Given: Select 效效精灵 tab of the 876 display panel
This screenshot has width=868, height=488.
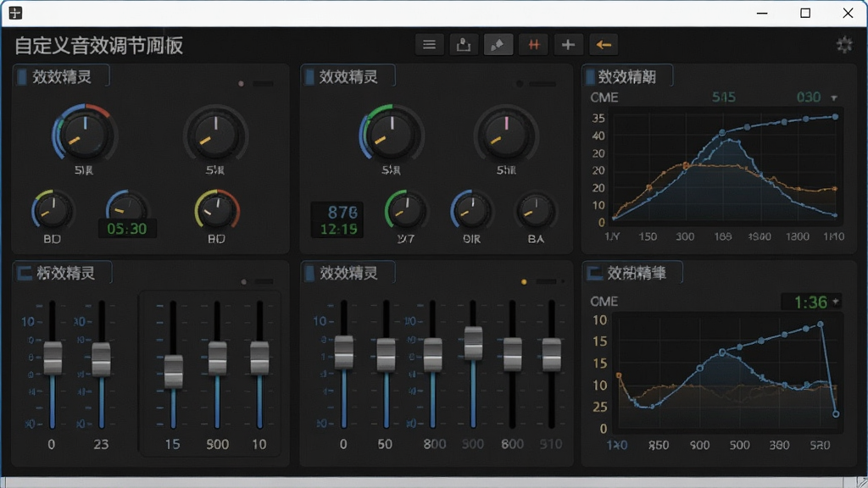Looking at the screenshot, I should click(x=348, y=77).
